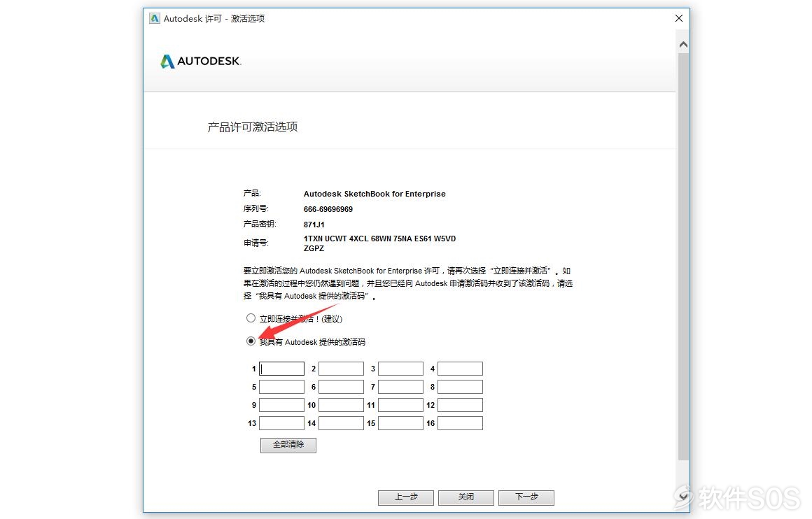Close the Autodesk license activation window
Screen dimensions: 812x519
pos(679,18)
